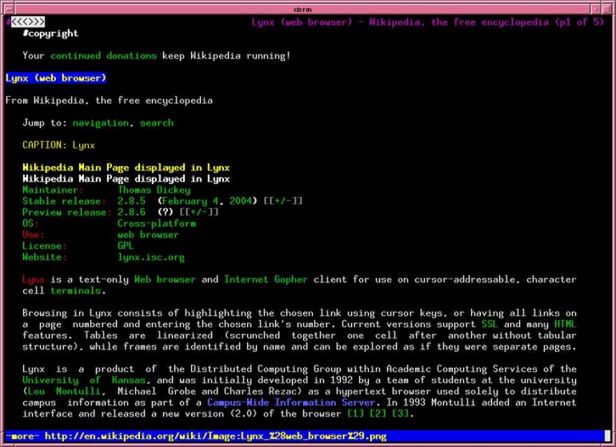Open the terminals link
616x447 pixels.
pos(75,291)
